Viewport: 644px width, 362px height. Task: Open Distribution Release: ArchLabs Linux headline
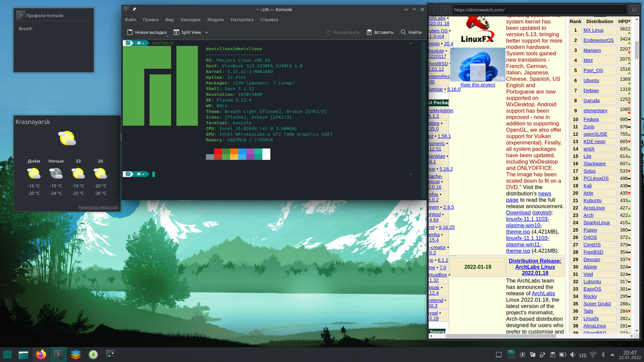[535, 267]
